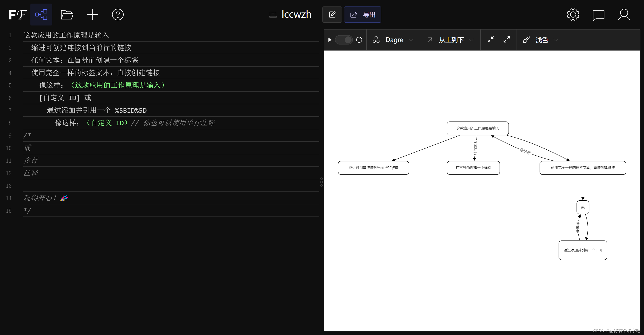This screenshot has width=644, height=335.
Task: Click the expand fullscreen arrows icon
Action: pos(506,40)
